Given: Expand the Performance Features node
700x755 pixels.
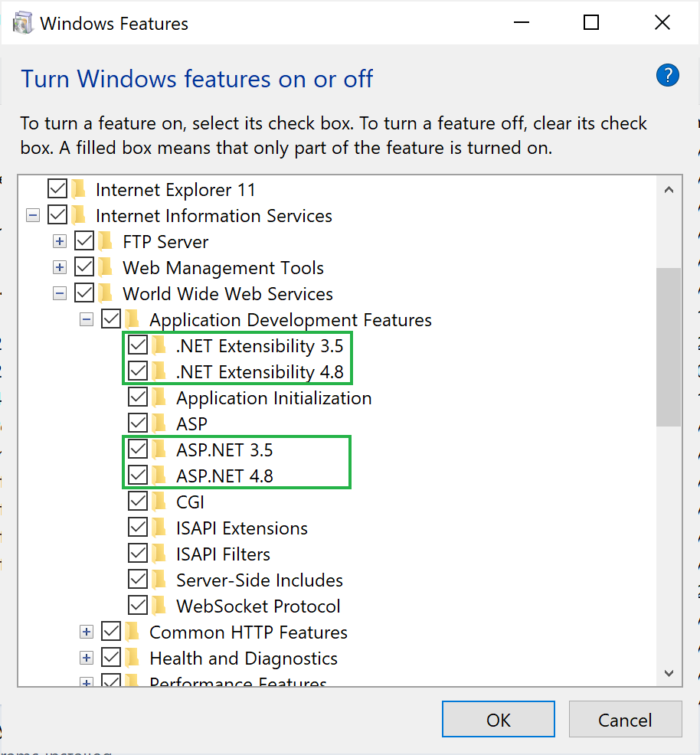Looking at the screenshot, I should coord(86,681).
